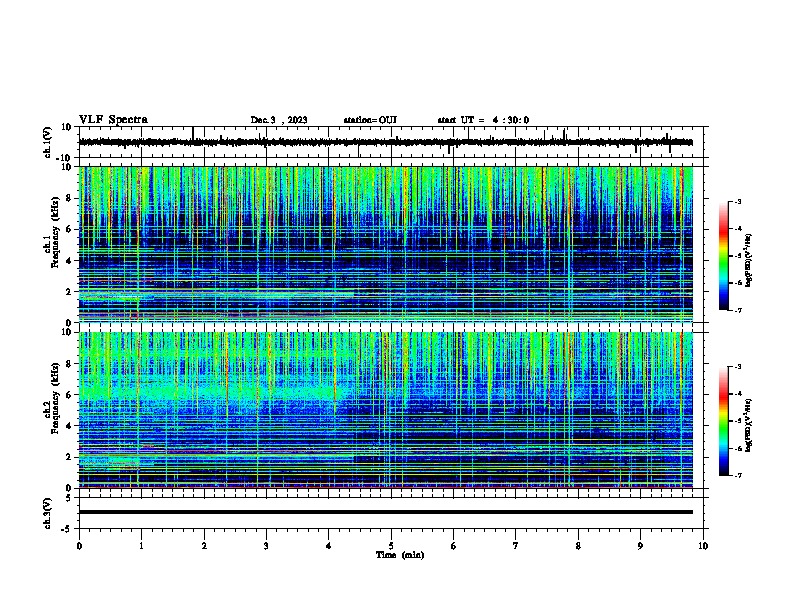Screen dimensions: 792x612
Task: Select the ch.2 "Frequency (kHz)" axis label
Action: 56,398
